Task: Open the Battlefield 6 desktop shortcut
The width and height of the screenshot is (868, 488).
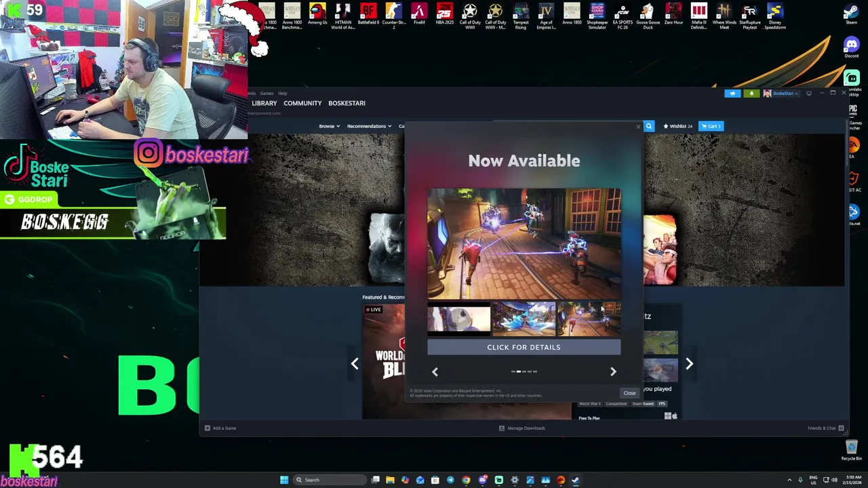Action: [368, 15]
